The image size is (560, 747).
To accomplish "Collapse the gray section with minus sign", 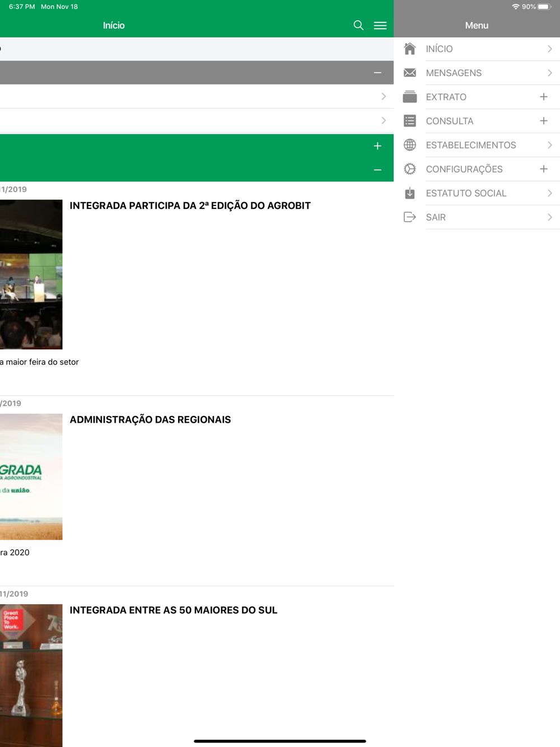I will point(377,73).
